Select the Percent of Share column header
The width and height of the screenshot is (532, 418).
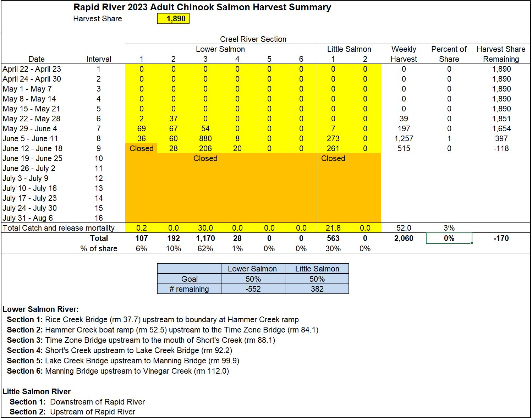[x=449, y=54]
